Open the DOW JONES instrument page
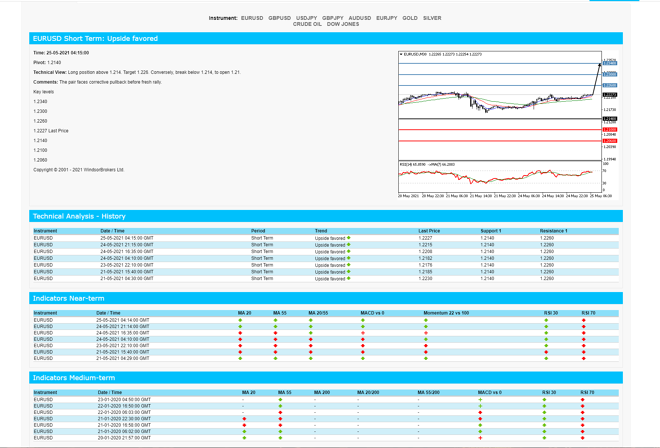The width and height of the screenshot is (660, 448). (343, 24)
